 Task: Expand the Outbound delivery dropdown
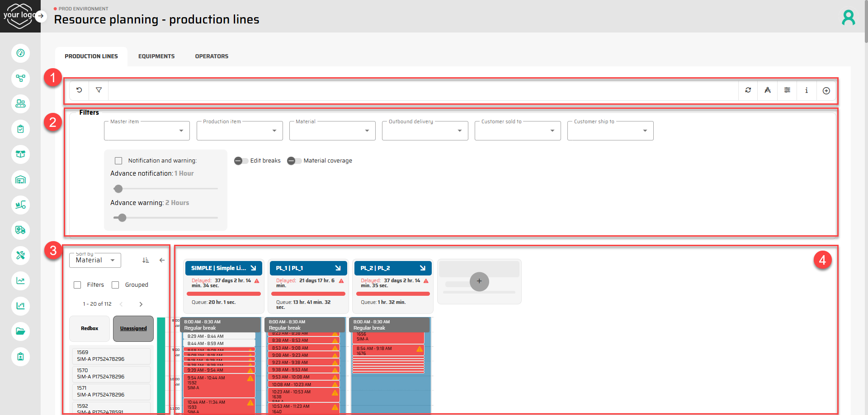pos(425,131)
